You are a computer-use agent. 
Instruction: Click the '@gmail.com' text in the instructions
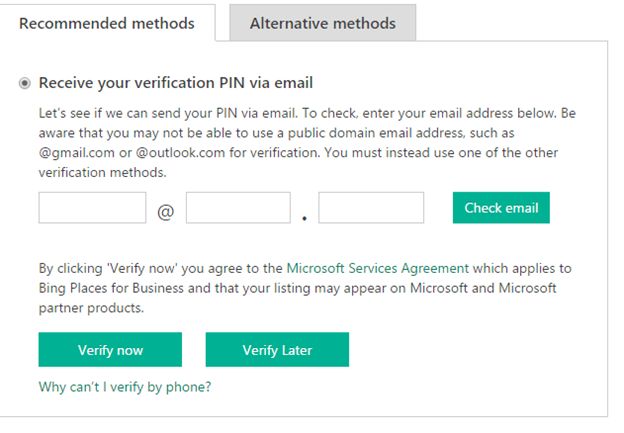tap(76, 153)
